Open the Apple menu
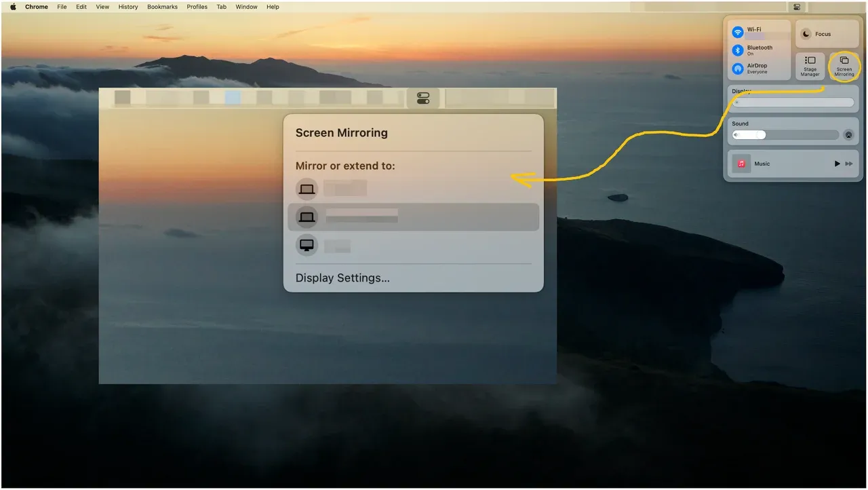Screen dimensions: 868x490 13,7
